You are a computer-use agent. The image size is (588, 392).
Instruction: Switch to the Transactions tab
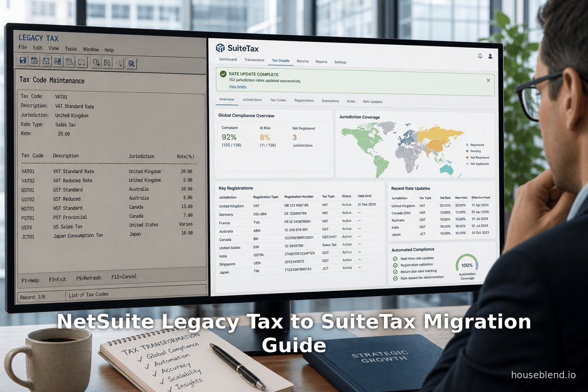(x=254, y=60)
